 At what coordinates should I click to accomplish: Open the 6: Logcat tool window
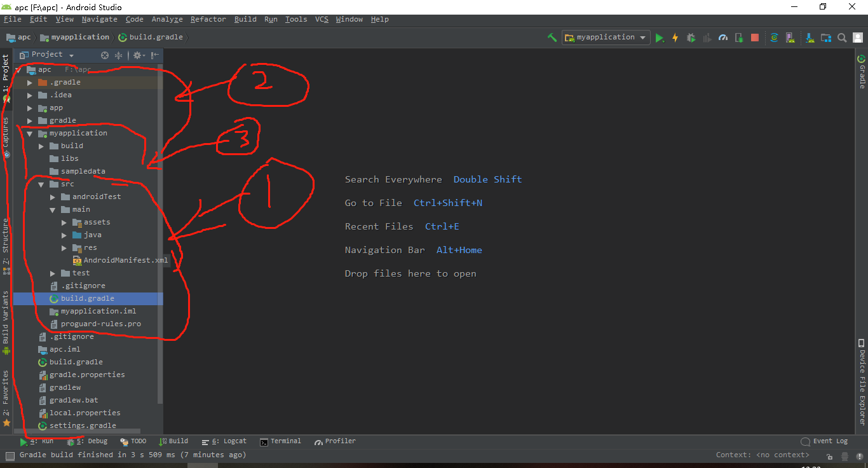coord(224,441)
